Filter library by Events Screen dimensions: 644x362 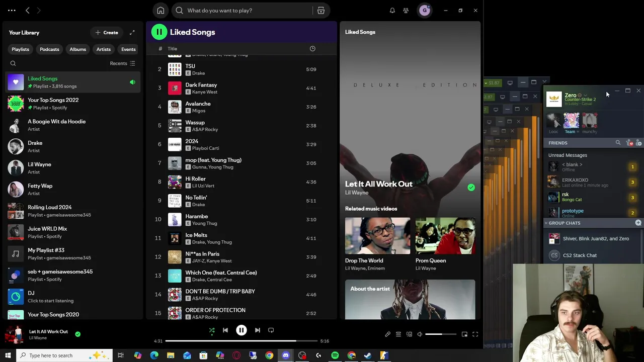[128, 49]
